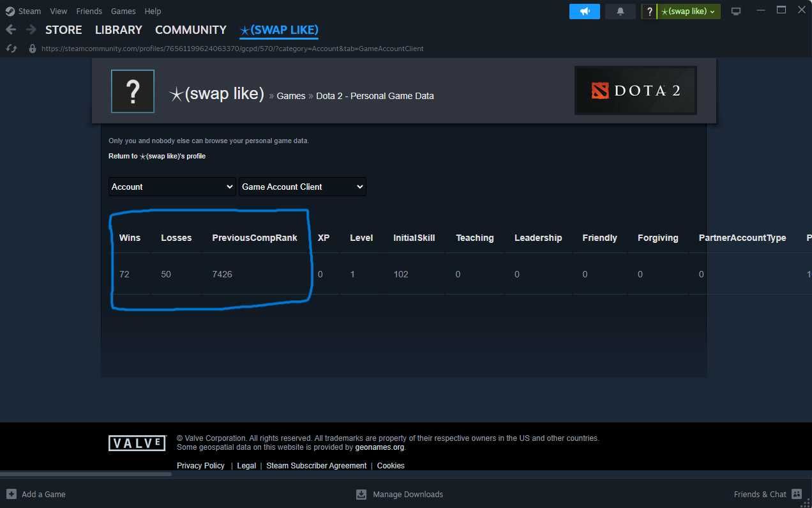
Task: Click the page URL address field
Action: point(232,49)
